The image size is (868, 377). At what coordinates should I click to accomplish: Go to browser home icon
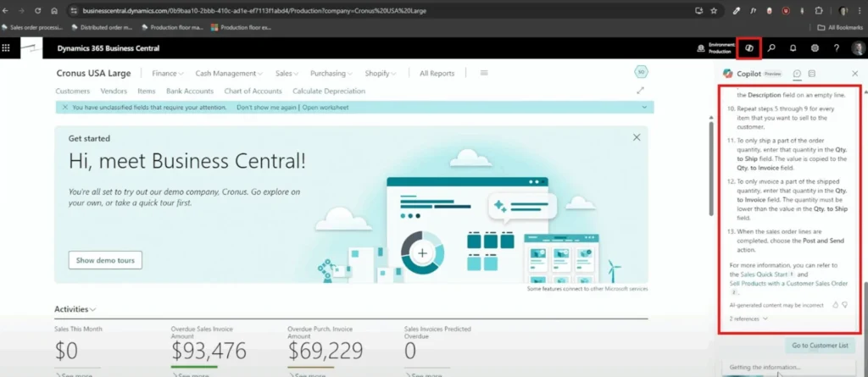[53, 10]
